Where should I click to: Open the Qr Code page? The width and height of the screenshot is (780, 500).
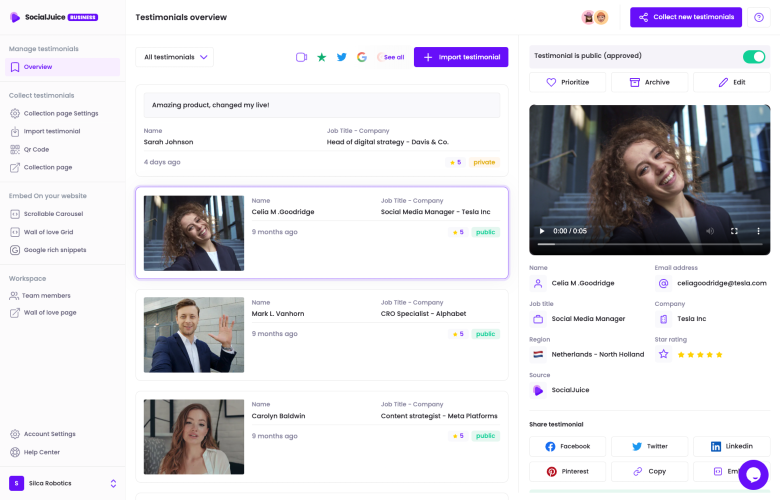tap(29, 149)
